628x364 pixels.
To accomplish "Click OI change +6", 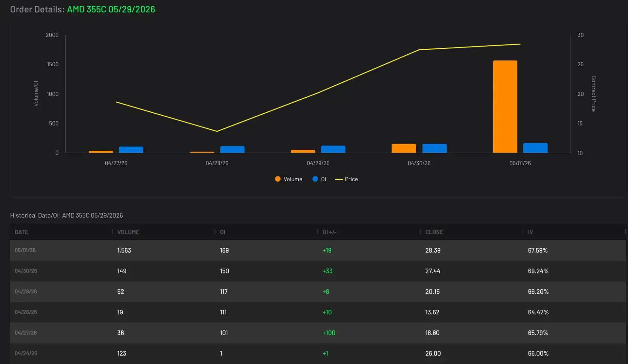I will [326, 291].
